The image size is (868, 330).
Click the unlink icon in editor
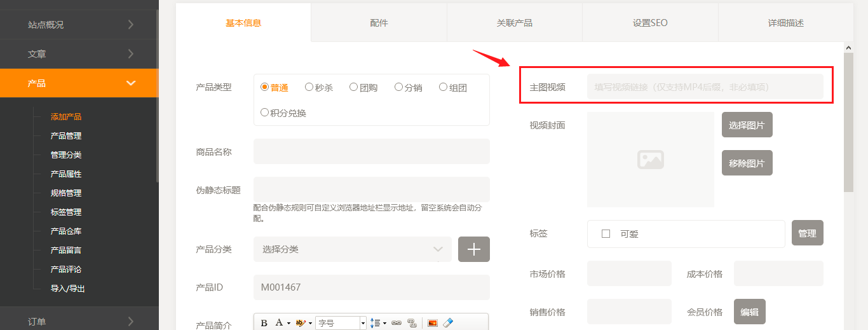(x=412, y=323)
